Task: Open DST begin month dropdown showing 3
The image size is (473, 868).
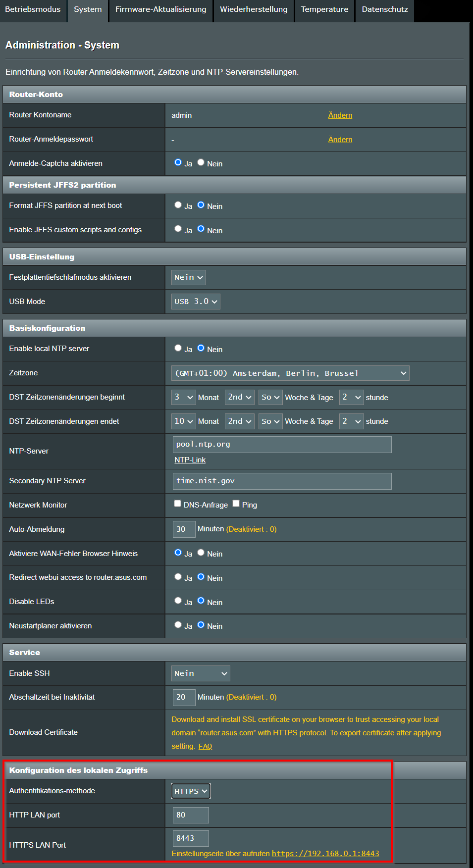Action: click(184, 397)
